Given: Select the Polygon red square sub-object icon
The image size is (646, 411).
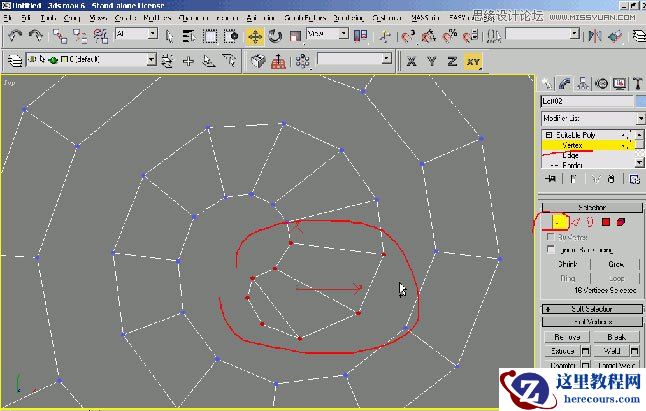Looking at the screenshot, I should 606,222.
